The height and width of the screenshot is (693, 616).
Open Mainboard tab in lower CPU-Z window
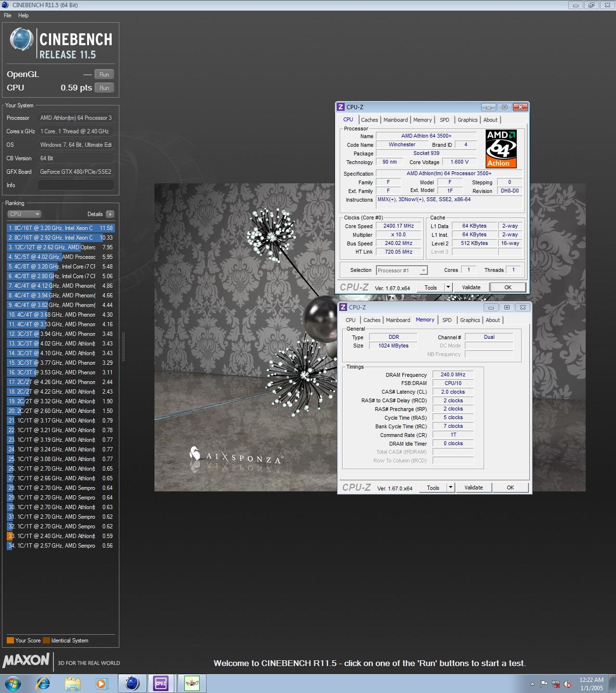pyautogui.click(x=398, y=320)
